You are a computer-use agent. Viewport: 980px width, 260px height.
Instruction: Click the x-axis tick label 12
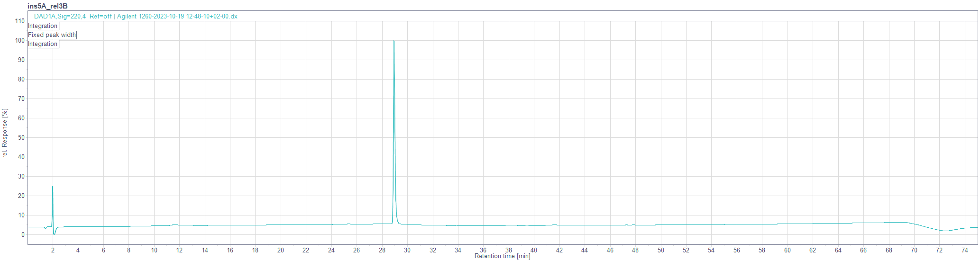[179, 250]
